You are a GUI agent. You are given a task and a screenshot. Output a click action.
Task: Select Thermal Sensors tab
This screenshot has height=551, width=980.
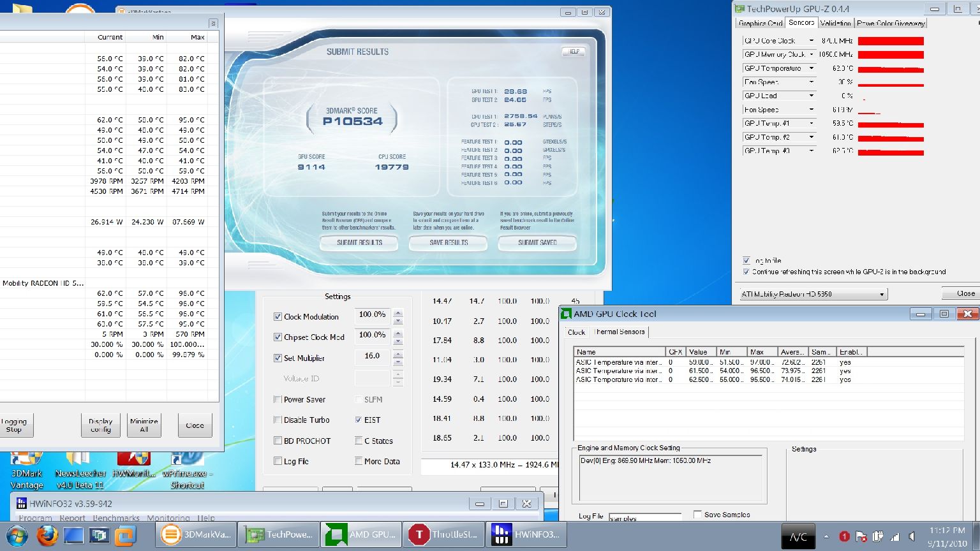(x=620, y=332)
